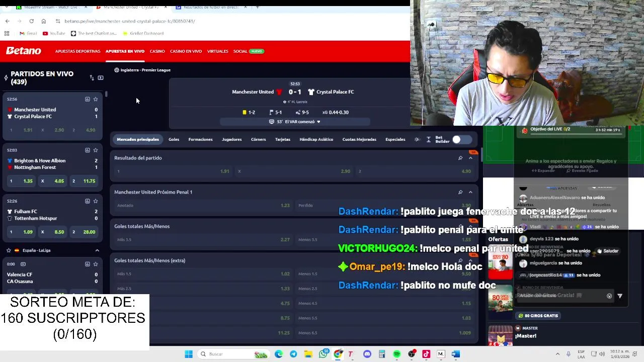Collapse the España - LaLiga section
The image size is (644, 362).
(x=97, y=250)
